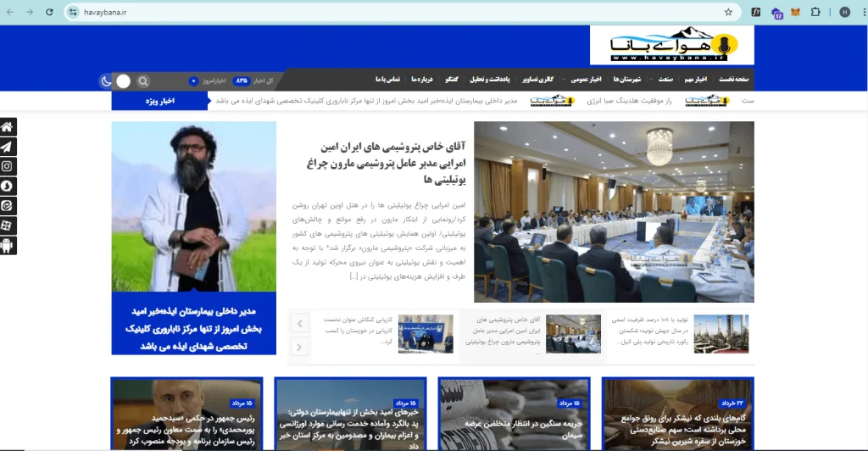Reload the page using the browser refresh icon
The width and height of the screenshot is (868, 451).
tap(49, 12)
